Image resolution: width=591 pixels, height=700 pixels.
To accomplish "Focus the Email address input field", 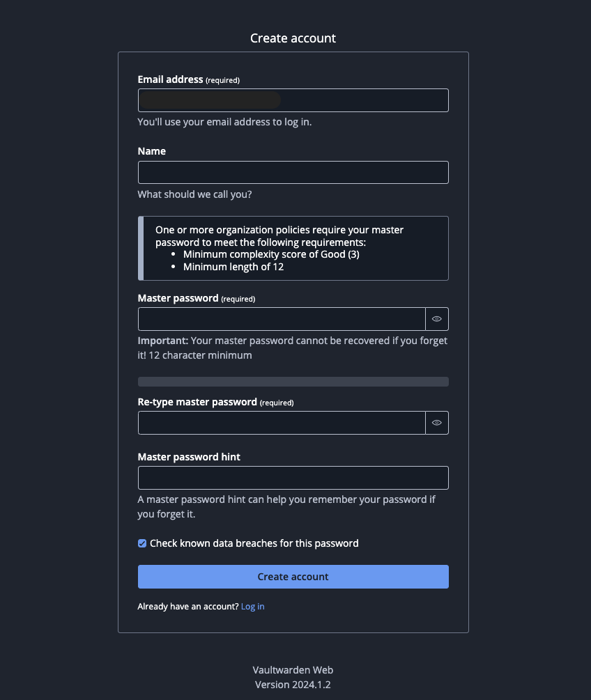I will 293,100.
